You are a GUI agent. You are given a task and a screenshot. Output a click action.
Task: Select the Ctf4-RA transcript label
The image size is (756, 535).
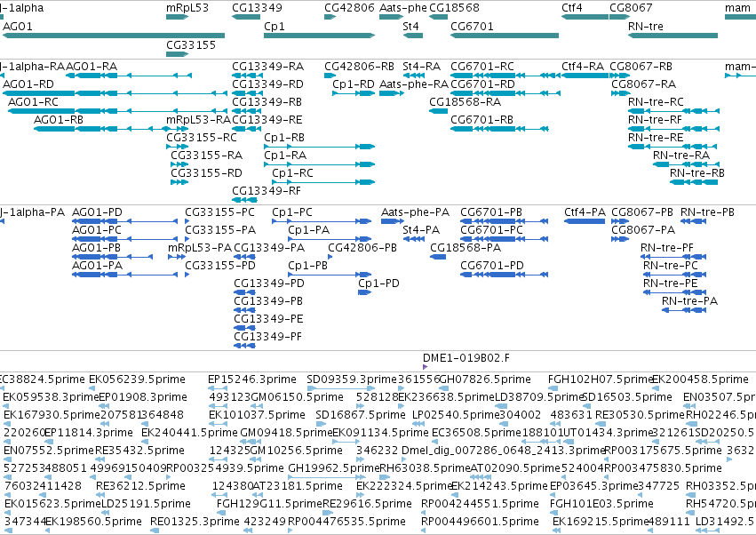pos(583,66)
